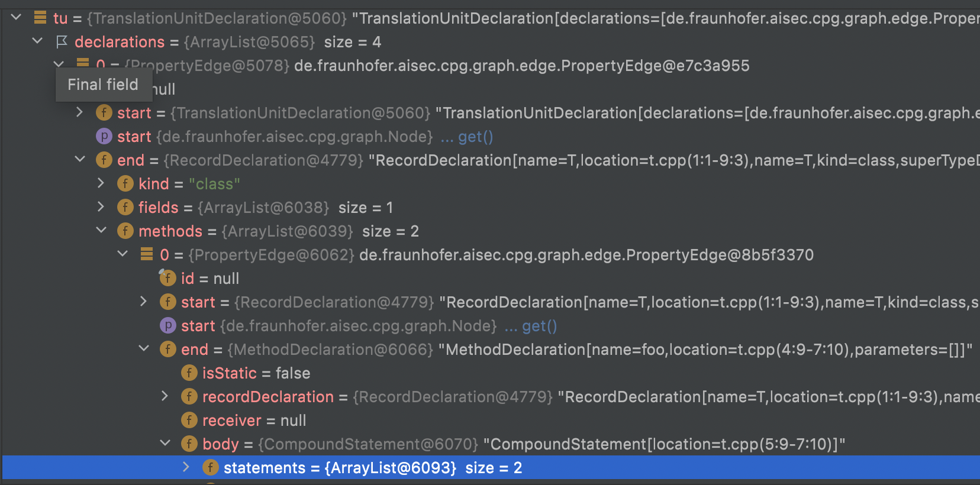
Task: Click the field icon beside "receiver"
Action: 189,420
